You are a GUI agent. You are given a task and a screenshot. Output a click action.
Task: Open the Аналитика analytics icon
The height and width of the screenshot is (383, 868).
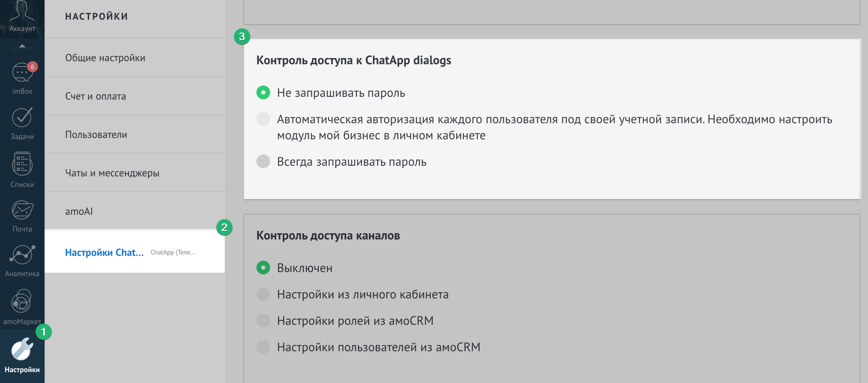[x=22, y=255]
